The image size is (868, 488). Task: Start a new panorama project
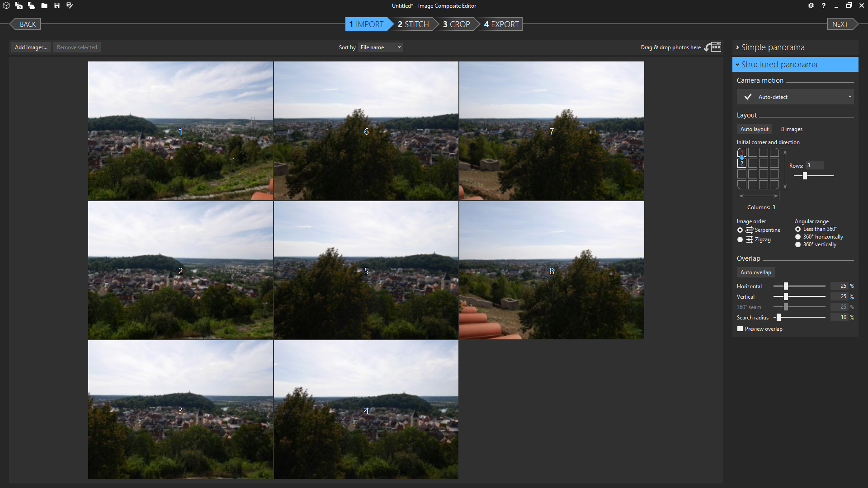[x=6, y=5]
